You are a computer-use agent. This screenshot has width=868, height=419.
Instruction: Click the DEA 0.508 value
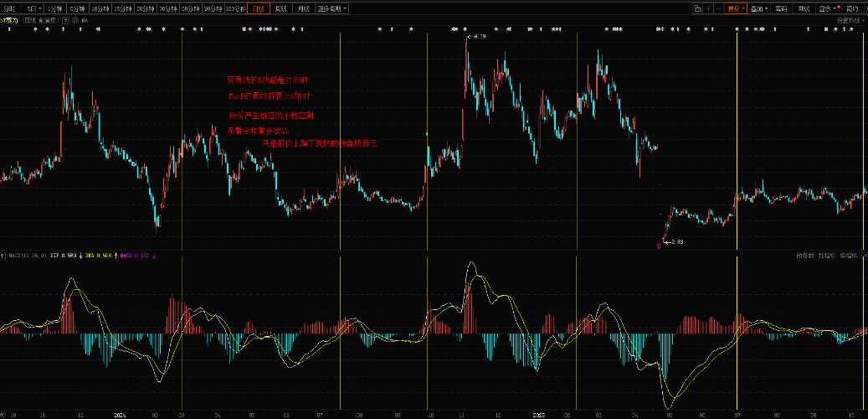(98, 256)
